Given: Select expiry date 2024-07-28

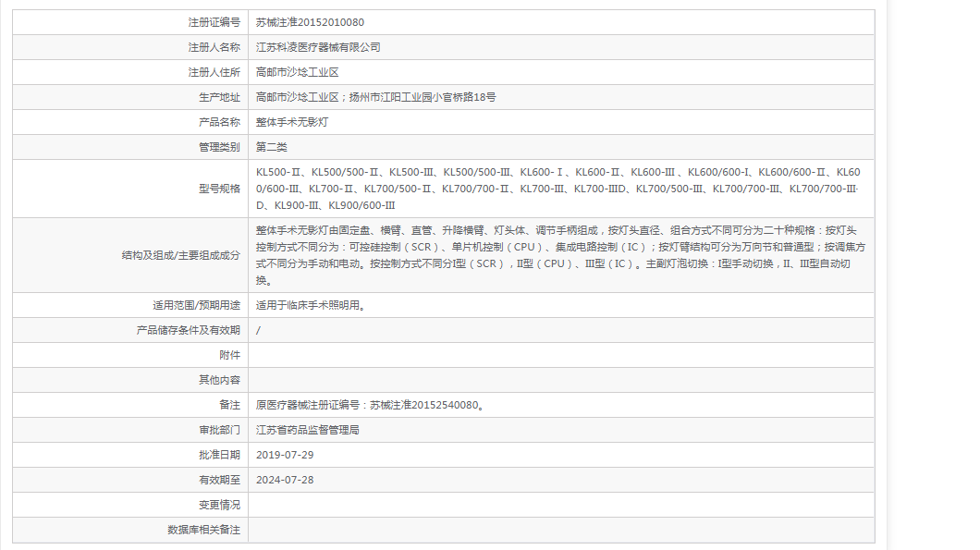Looking at the screenshot, I should click(x=285, y=481).
